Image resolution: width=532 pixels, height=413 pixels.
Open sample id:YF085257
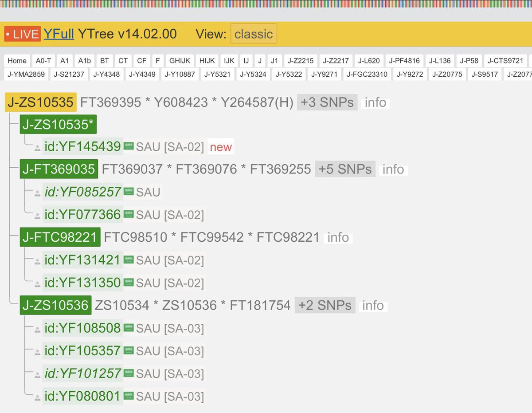click(83, 192)
